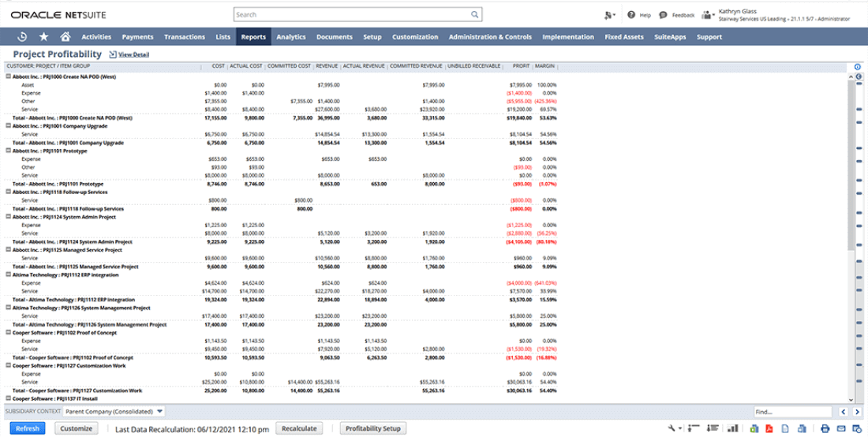
Task: Open the Shortcuts star icon
Action: pyautogui.click(x=43, y=37)
